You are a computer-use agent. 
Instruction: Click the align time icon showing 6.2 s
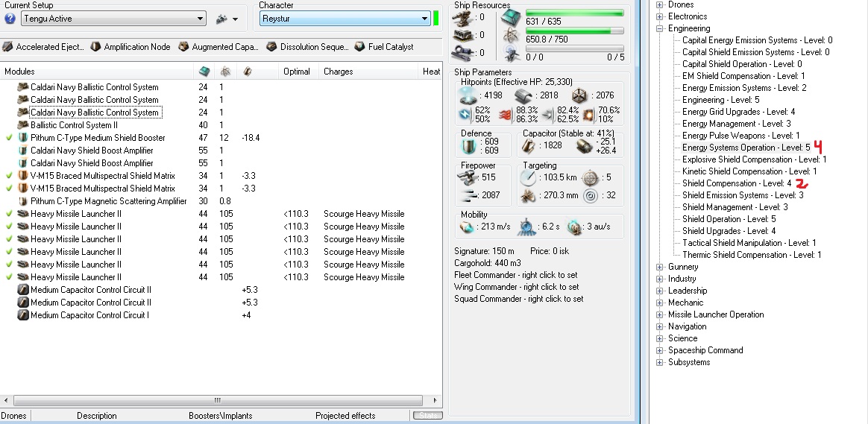coord(526,227)
